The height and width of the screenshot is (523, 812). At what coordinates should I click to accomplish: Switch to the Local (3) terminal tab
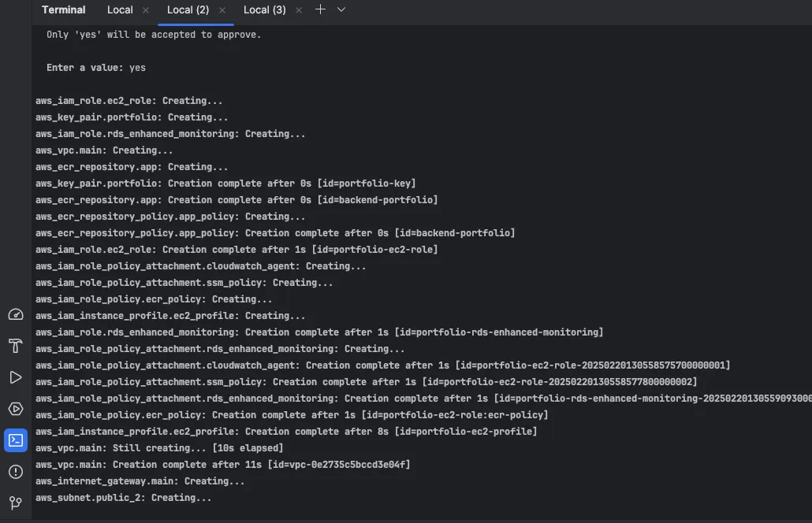point(265,9)
